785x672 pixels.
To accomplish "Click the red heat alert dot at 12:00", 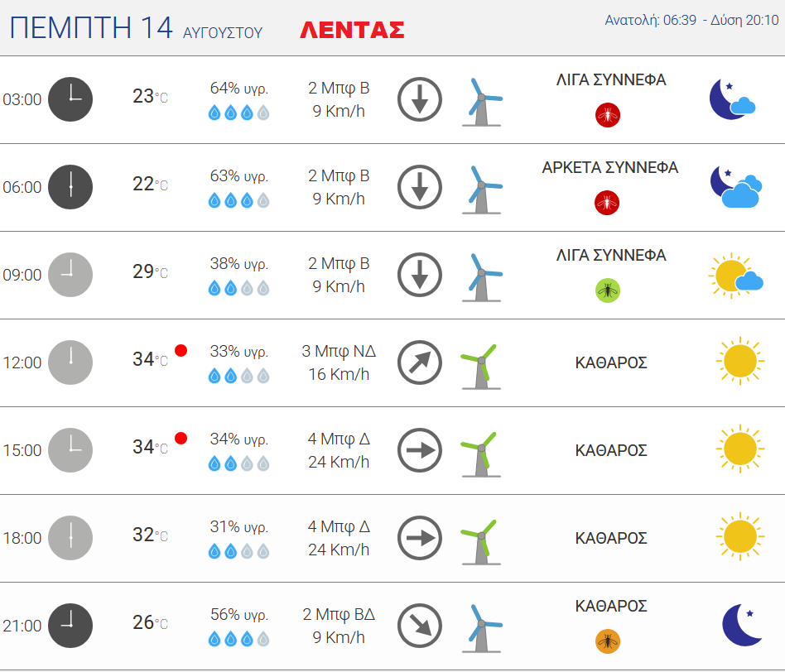I will 181,350.
